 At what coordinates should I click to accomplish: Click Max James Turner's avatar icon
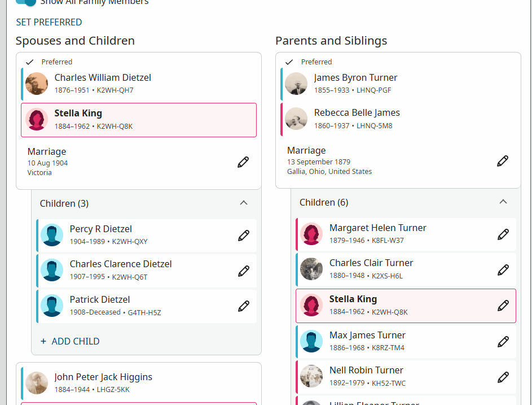pyautogui.click(x=311, y=341)
